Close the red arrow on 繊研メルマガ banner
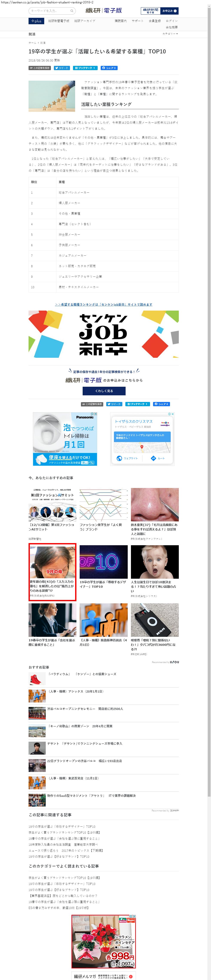This screenshot has height=980, width=211. click(x=131, y=976)
